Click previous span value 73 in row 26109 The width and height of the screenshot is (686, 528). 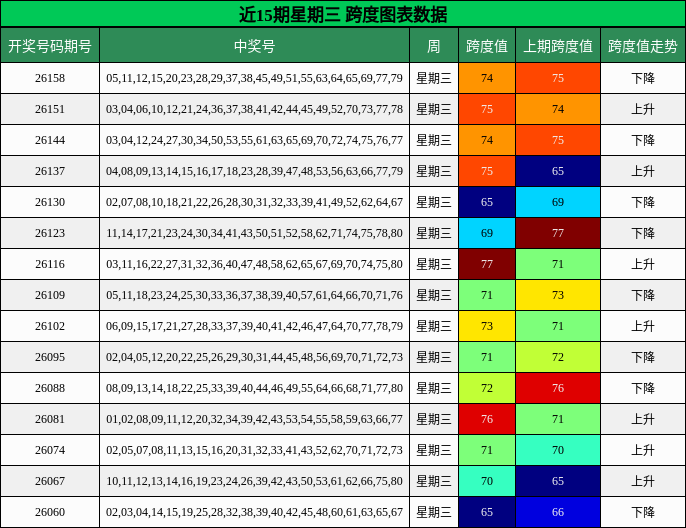pos(558,295)
